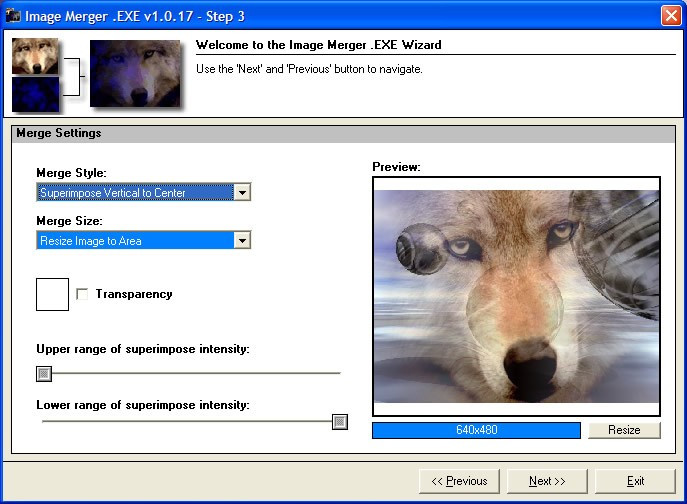687x504 pixels.
Task: Click the 'Merge Size:' label
Action: (69, 221)
